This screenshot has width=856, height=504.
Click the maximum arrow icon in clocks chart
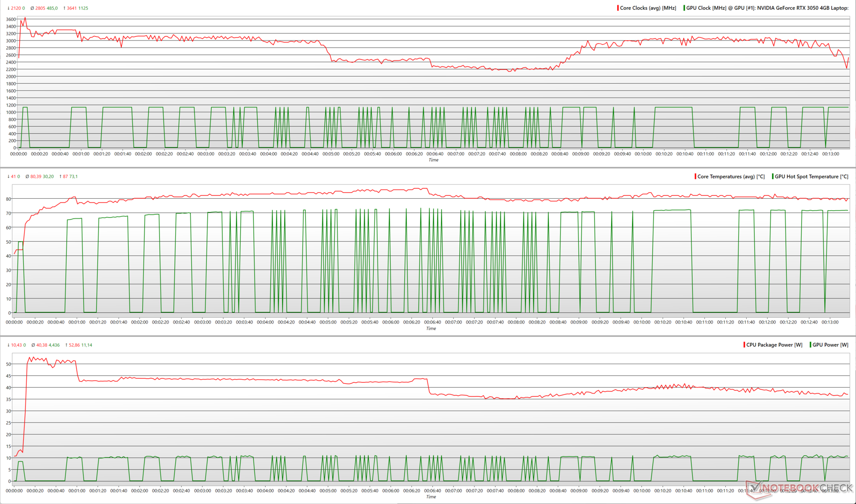[64, 8]
